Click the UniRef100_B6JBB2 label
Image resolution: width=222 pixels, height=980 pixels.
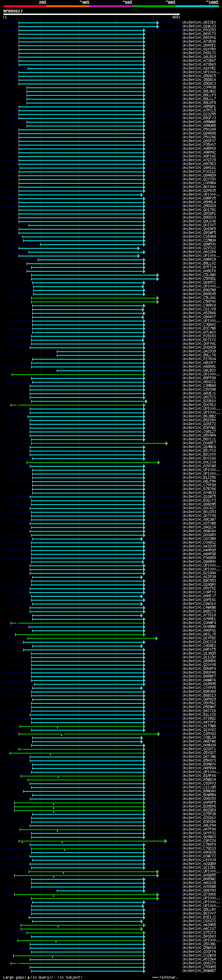[199, 416]
